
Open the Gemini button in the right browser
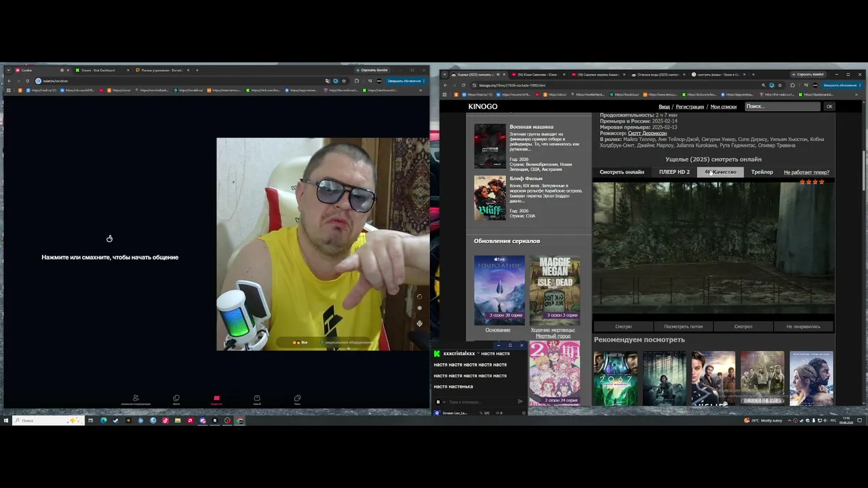pos(808,75)
